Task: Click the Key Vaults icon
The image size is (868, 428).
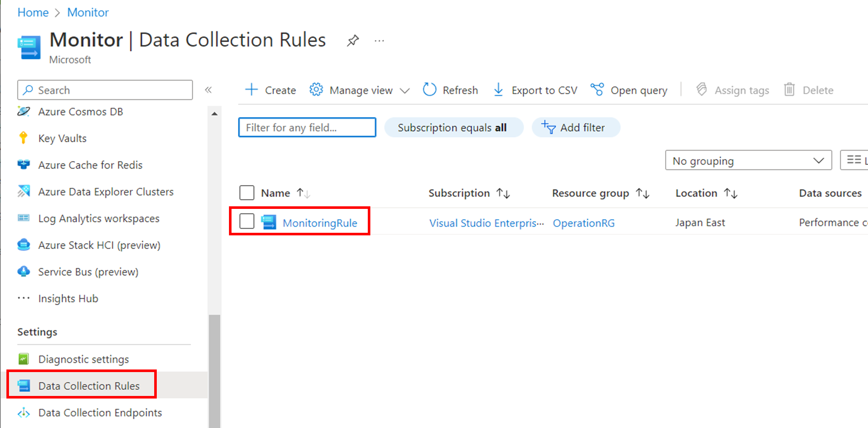Action: [x=24, y=138]
